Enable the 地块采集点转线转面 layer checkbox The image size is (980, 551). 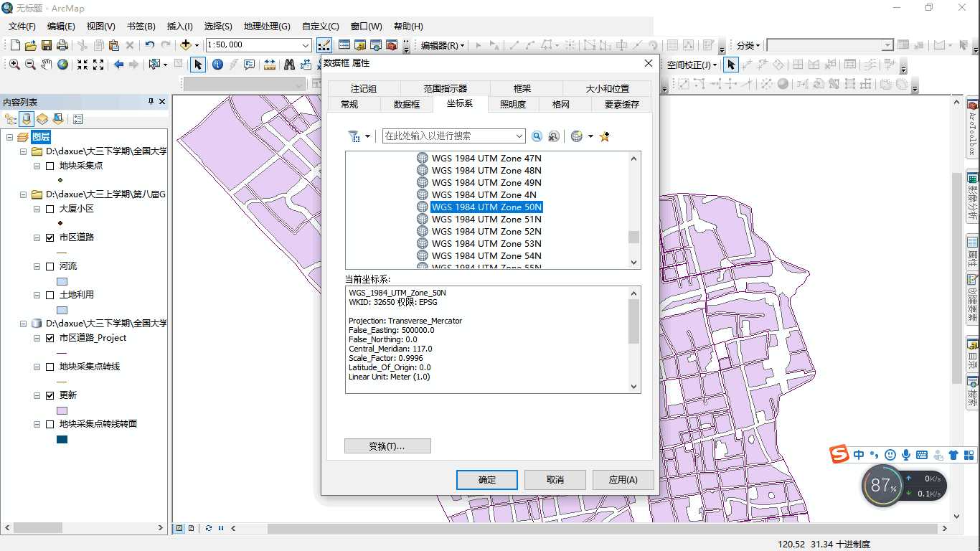click(50, 424)
